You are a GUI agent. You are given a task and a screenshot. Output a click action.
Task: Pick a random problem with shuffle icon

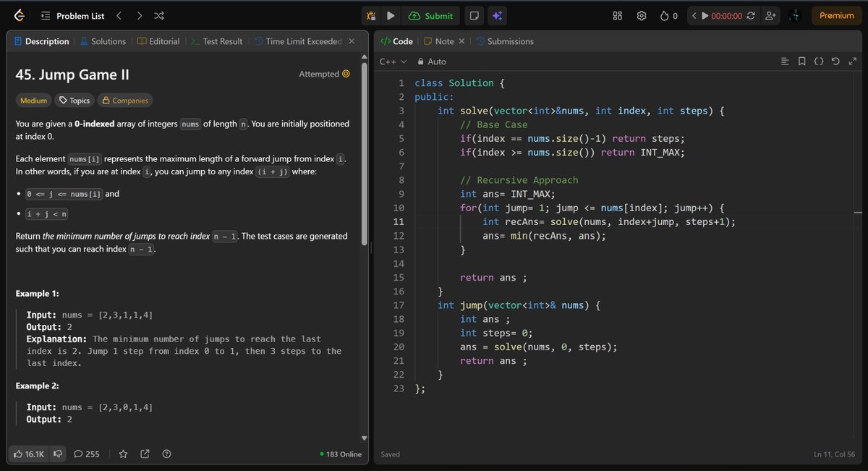[159, 16]
